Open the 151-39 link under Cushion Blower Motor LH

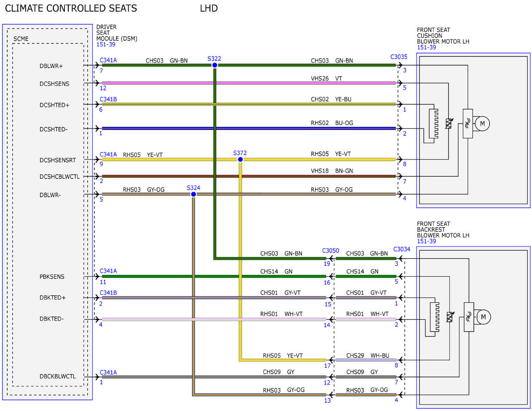(x=426, y=47)
